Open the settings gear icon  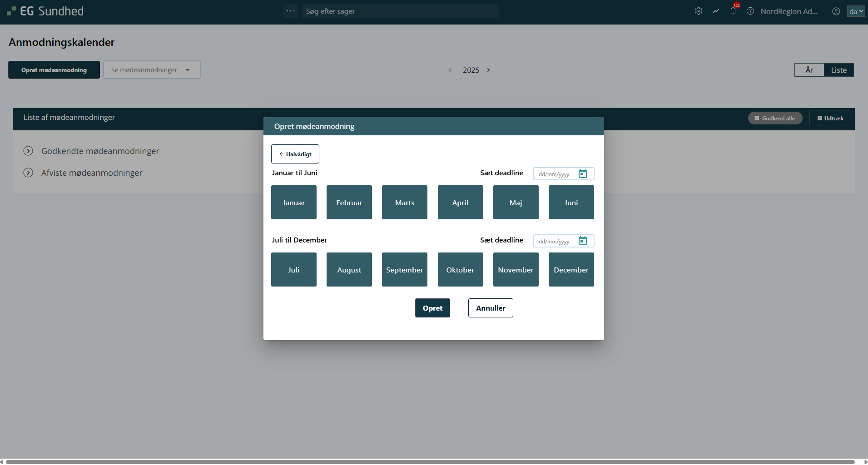[699, 11]
